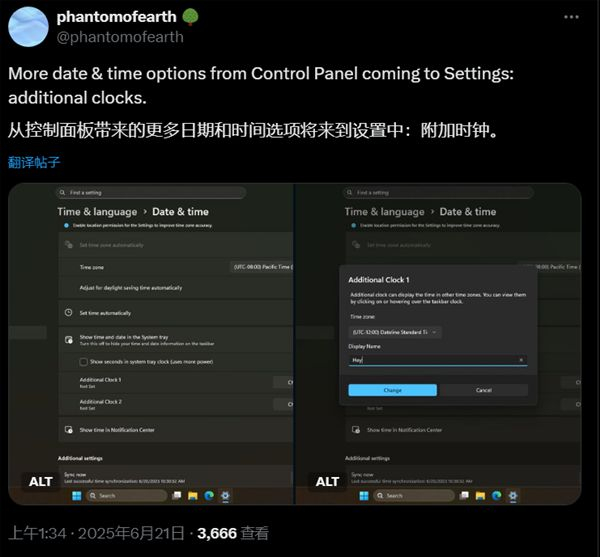The height and width of the screenshot is (557, 600).
Task: Click Settings gear icon in left taskbar
Action: (225, 496)
